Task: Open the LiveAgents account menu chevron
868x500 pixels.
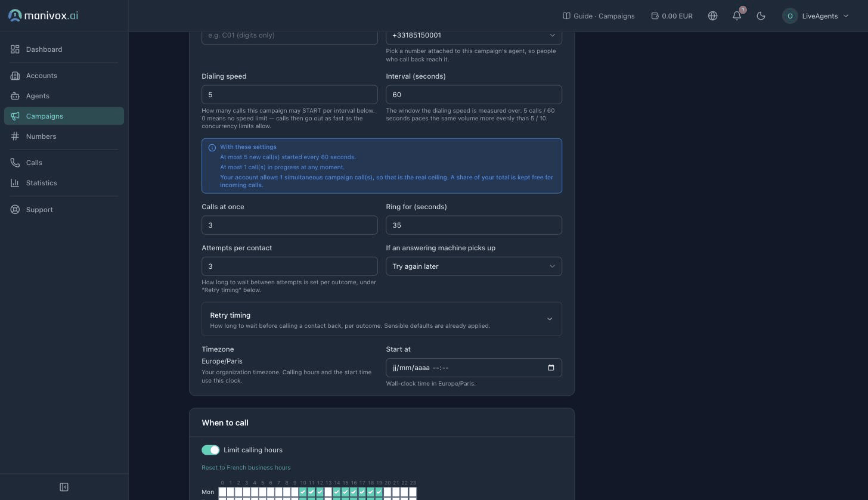Action: [x=846, y=16]
